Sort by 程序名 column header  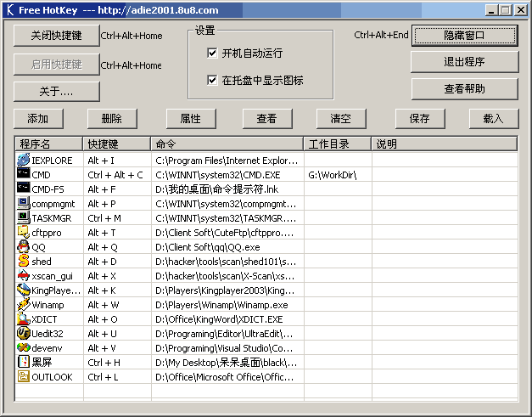tap(49, 144)
